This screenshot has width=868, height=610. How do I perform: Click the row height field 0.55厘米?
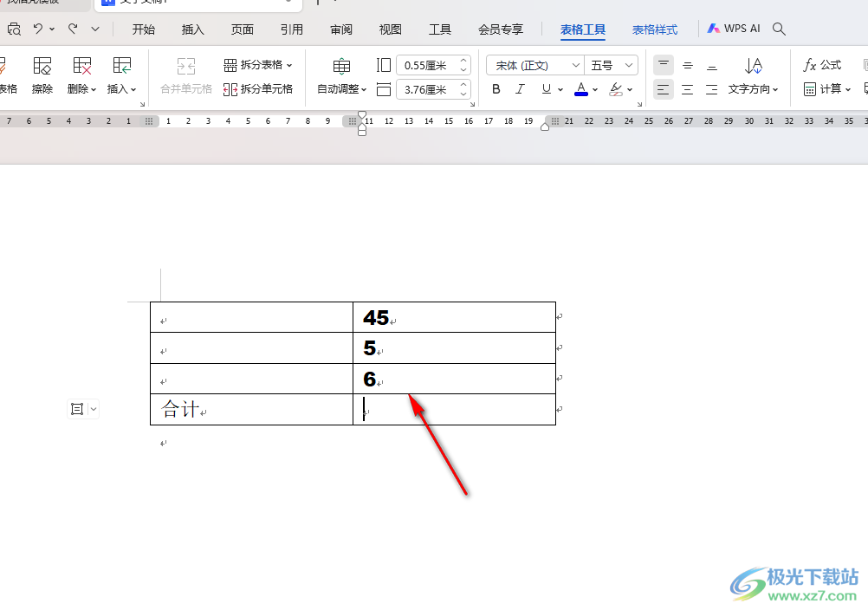click(427, 65)
